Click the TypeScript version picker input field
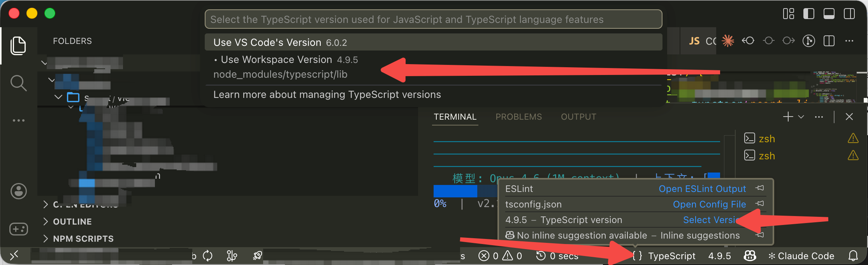 (x=433, y=19)
